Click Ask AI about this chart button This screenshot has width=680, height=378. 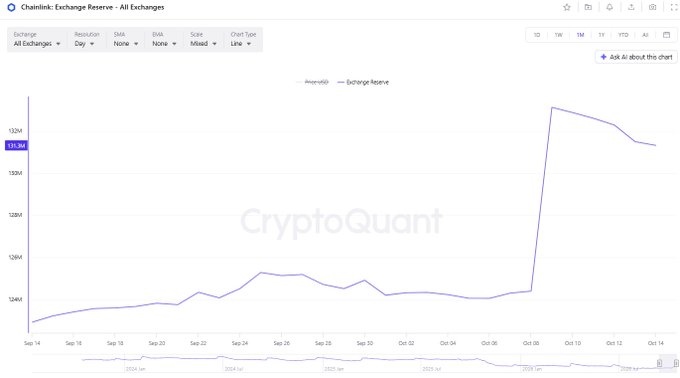[636, 57]
